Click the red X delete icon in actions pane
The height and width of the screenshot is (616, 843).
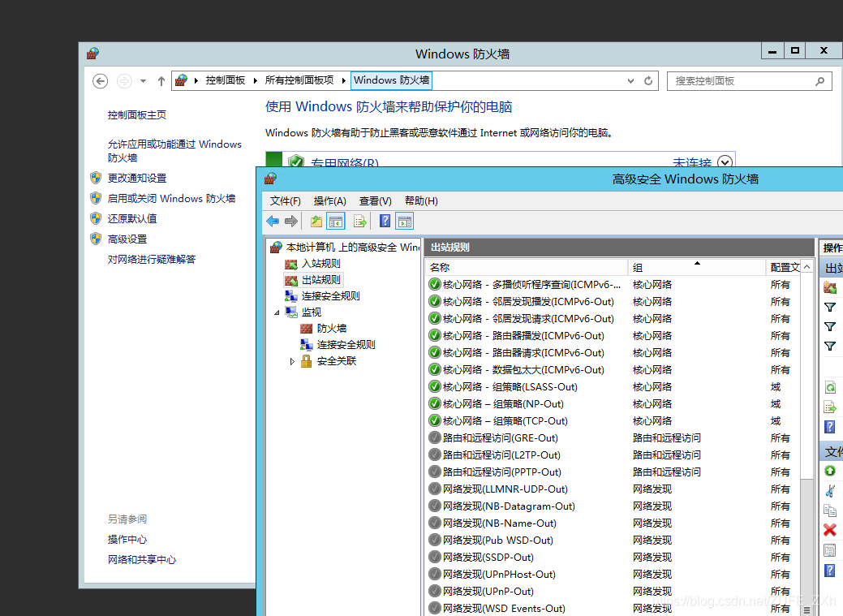click(x=830, y=530)
